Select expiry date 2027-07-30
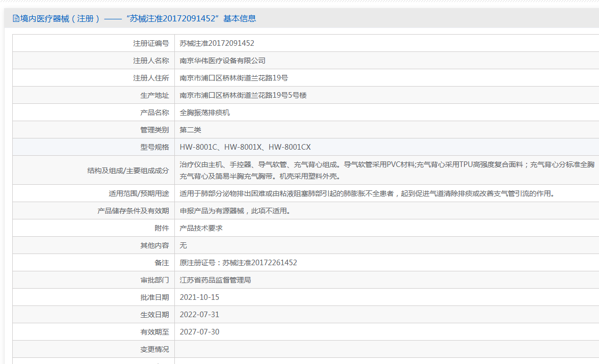 [x=199, y=332]
